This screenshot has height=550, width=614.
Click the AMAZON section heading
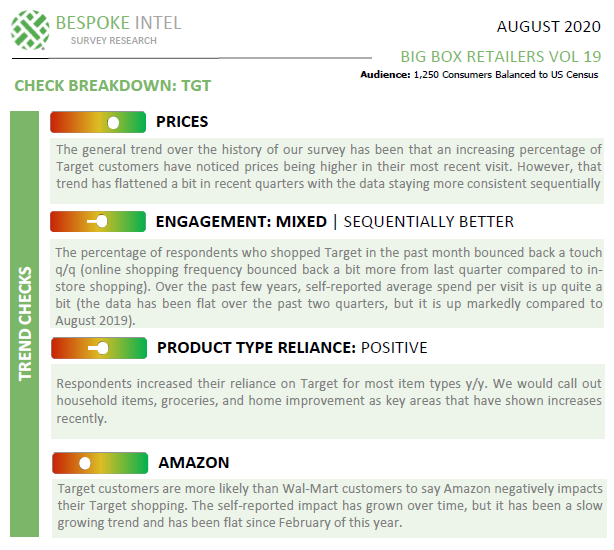[x=194, y=463]
